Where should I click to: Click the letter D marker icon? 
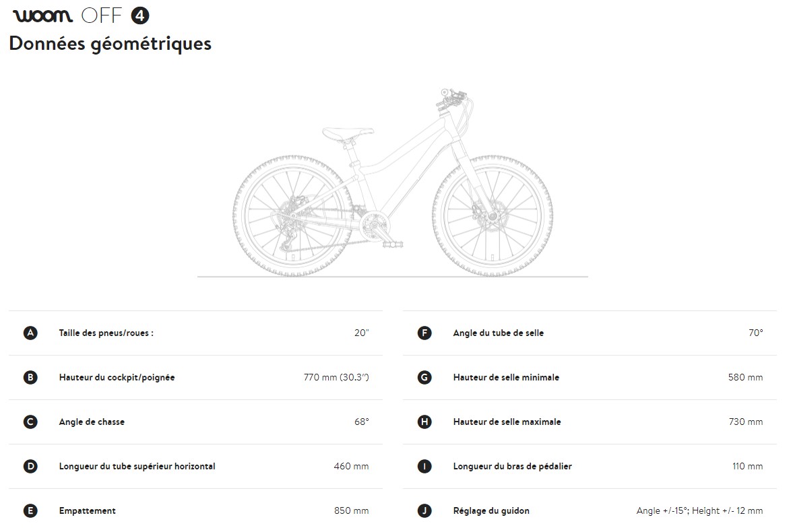(x=30, y=466)
